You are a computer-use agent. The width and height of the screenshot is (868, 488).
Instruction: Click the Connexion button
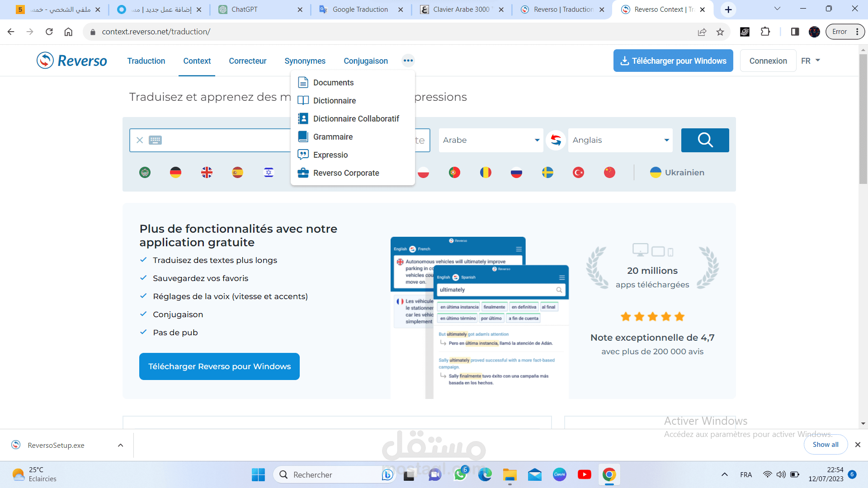(768, 61)
